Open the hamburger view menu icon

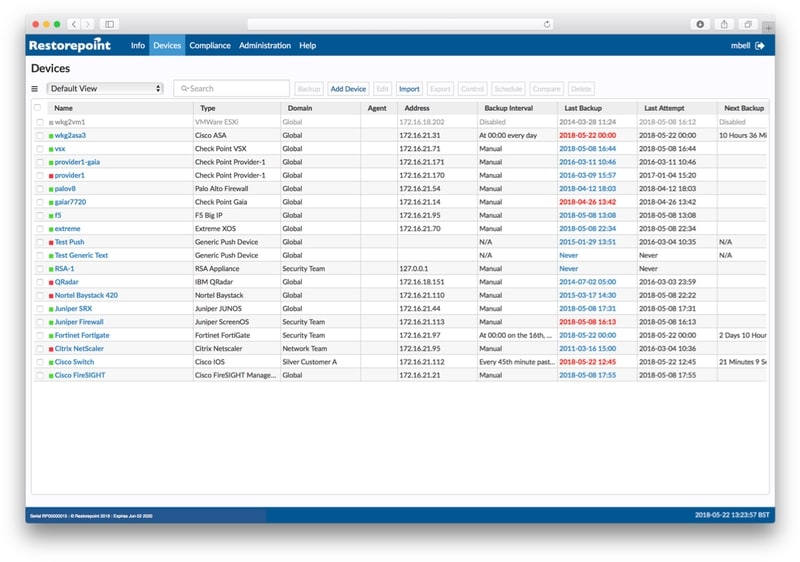(35, 89)
